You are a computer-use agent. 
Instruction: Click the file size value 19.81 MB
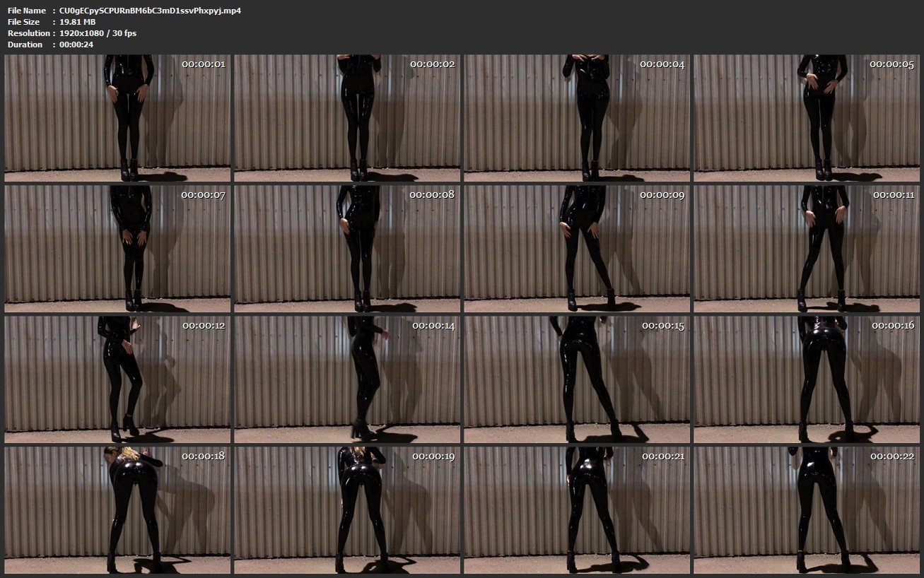point(78,22)
